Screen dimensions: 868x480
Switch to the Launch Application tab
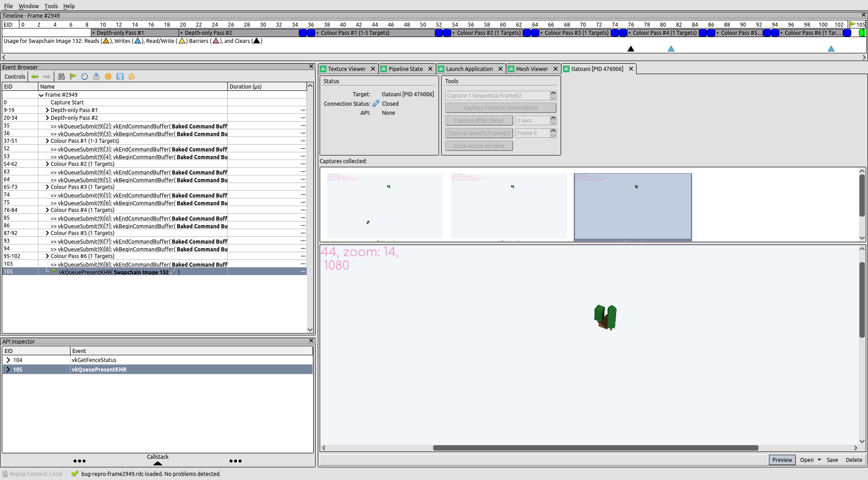point(469,69)
